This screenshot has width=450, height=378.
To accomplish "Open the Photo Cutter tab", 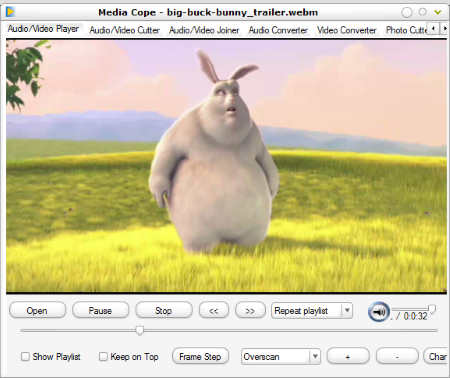I will [406, 30].
